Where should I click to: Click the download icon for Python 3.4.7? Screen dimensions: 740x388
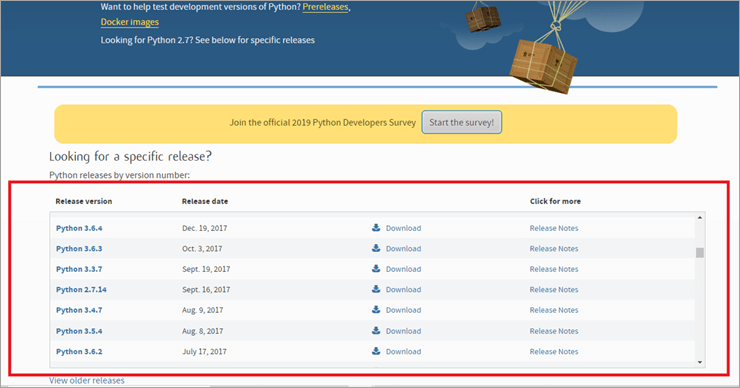point(376,310)
